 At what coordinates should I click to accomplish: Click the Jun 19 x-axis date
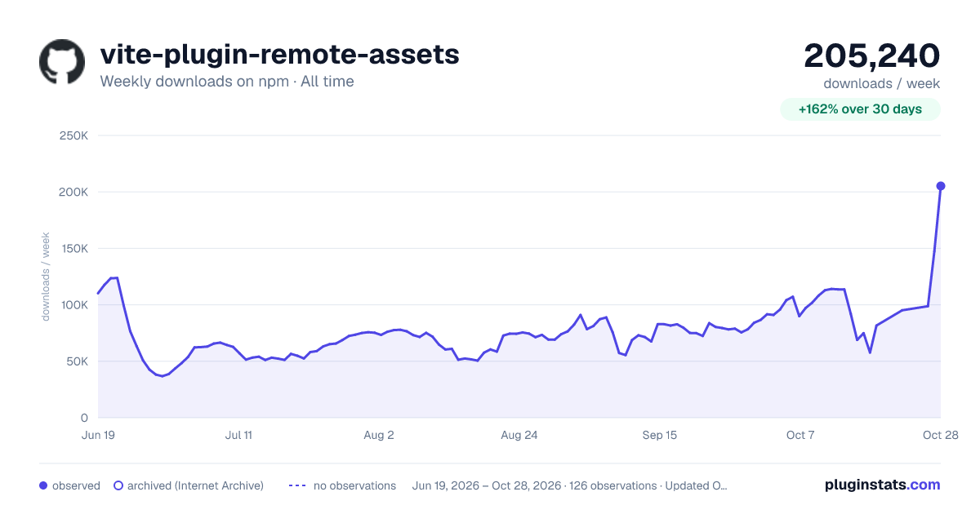[x=98, y=435]
